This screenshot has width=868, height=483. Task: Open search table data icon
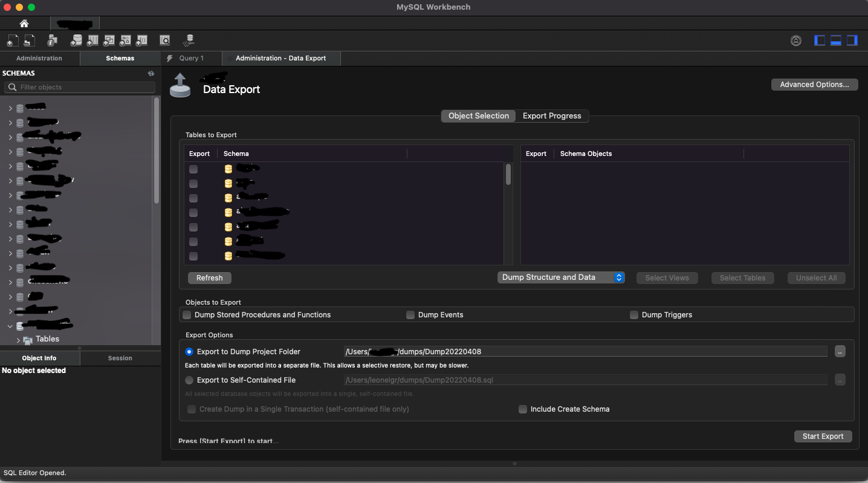(164, 41)
